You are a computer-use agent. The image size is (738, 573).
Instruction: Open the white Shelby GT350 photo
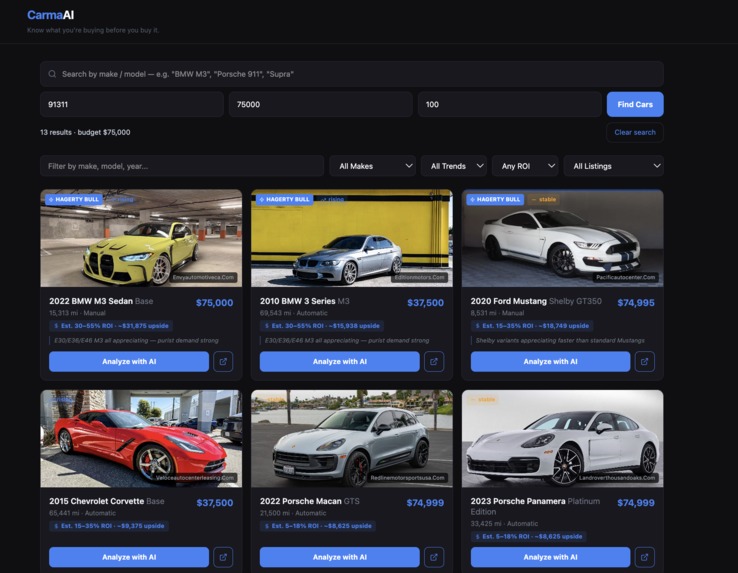click(x=562, y=238)
